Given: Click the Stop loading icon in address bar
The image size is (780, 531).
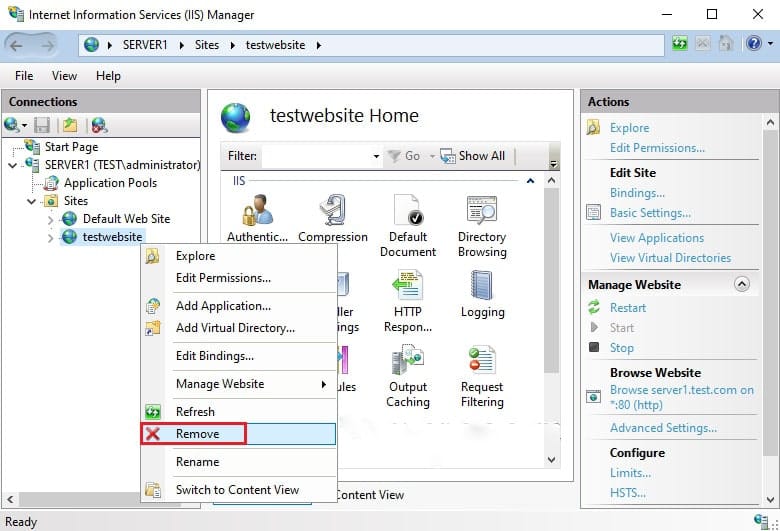Looking at the screenshot, I should coord(702,44).
